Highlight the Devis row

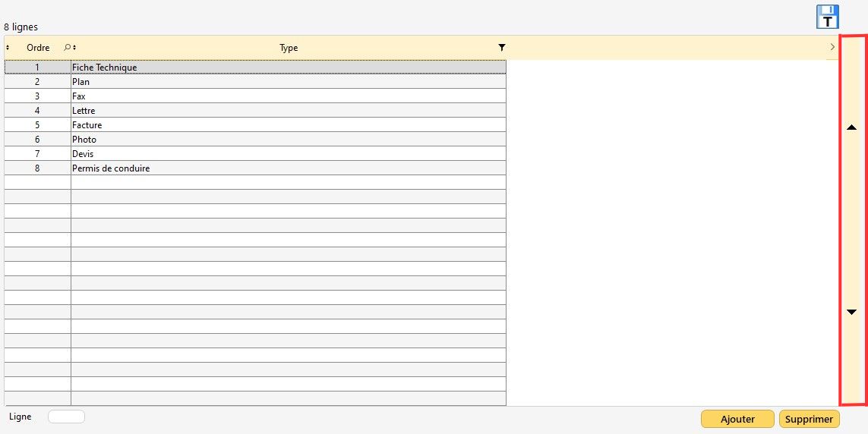(x=83, y=154)
